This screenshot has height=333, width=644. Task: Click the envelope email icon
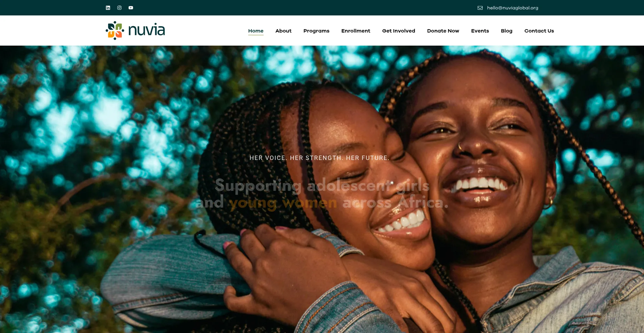[480, 8]
